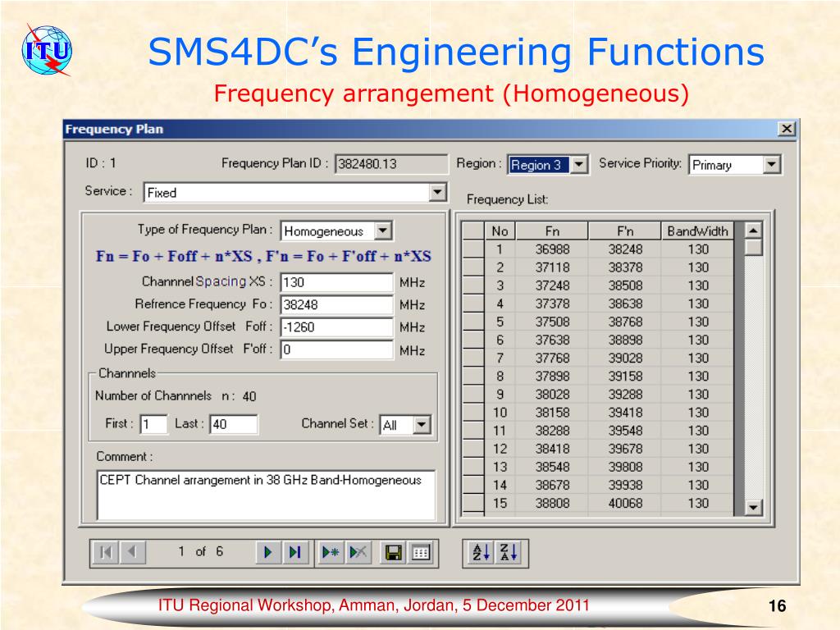
Task: Click the Lower Frequency Offset field
Action: (x=337, y=327)
